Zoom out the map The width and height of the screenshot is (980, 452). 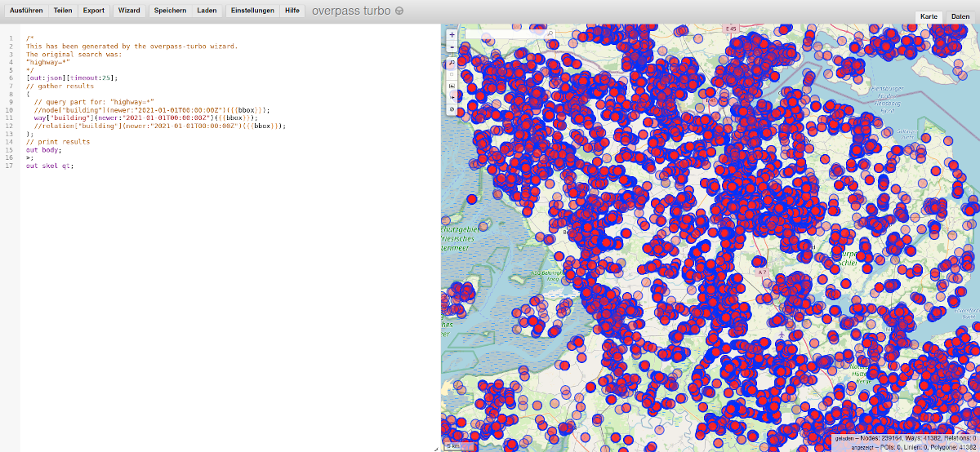(452, 47)
